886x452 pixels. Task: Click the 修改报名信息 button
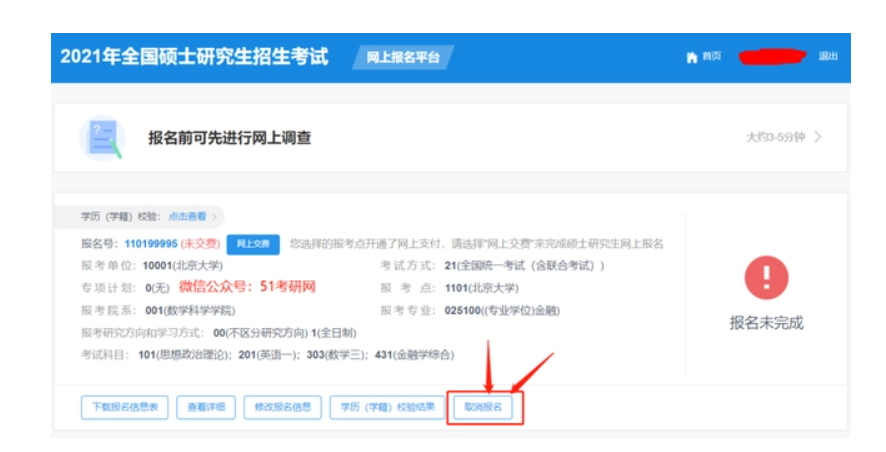coord(282,407)
